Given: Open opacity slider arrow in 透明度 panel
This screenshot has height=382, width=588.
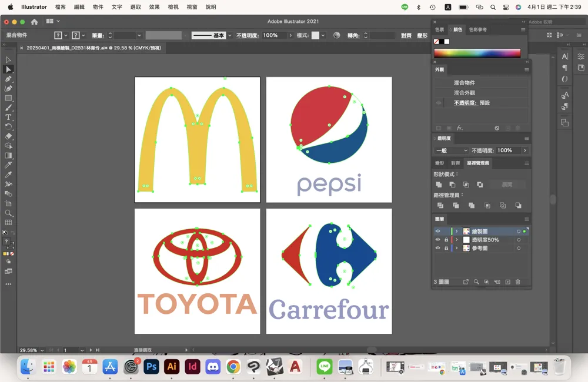Looking at the screenshot, I should [x=525, y=150].
